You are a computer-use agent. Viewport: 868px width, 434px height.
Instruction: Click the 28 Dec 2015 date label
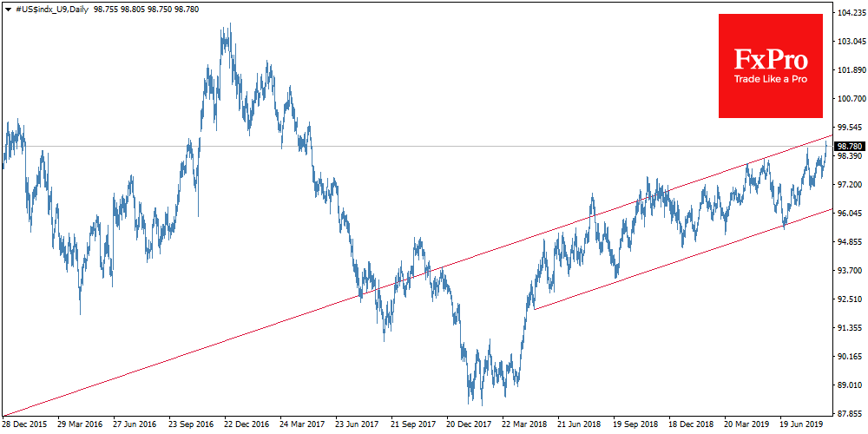[x=26, y=424]
